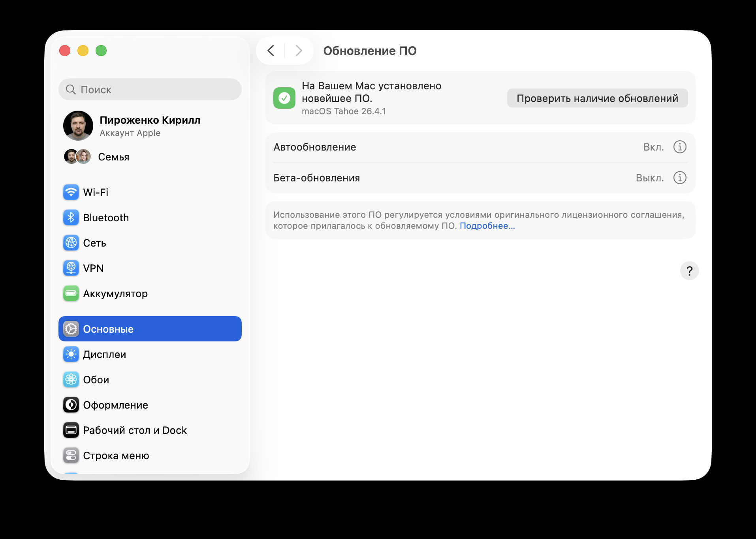This screenshot has height=539, width=756.
Task: Click Проверить наличие обновлений
Action: [x=597, y=98]
